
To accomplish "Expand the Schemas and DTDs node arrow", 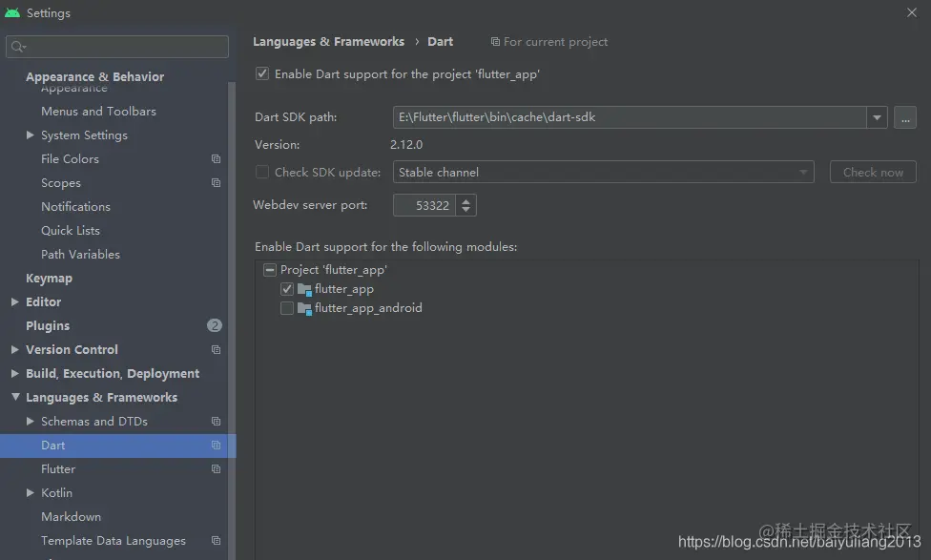I will click(x=31, y=421).
